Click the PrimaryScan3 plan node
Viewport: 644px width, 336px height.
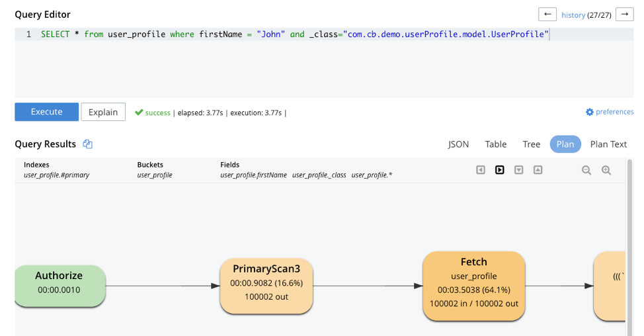tap(266, 286)
